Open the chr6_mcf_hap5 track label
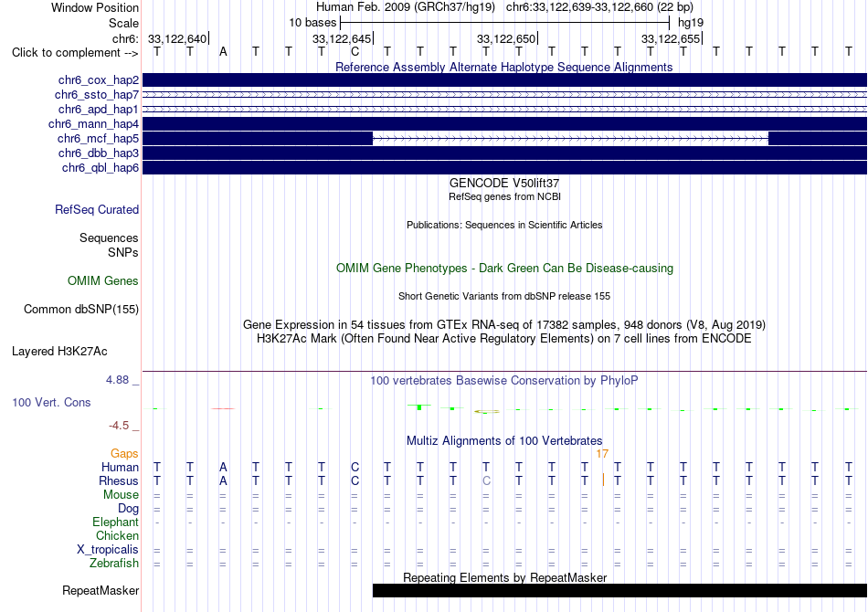The height and width of the screenshot is (612, 868). 98,138
